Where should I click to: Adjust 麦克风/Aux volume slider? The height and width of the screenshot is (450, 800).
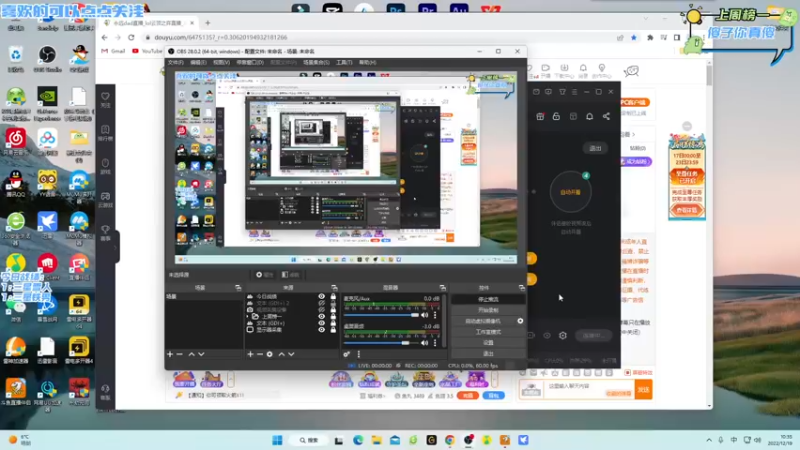point(382,315)
